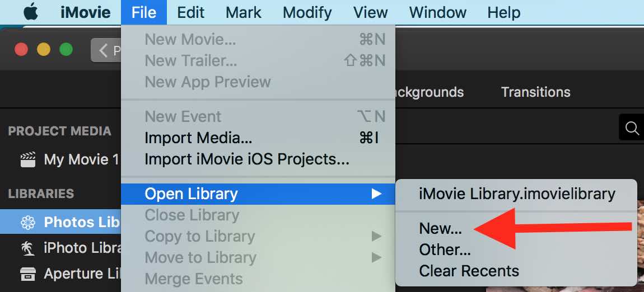
Task: Switch to the Transitions tab
Action: [x=535, y=92]
